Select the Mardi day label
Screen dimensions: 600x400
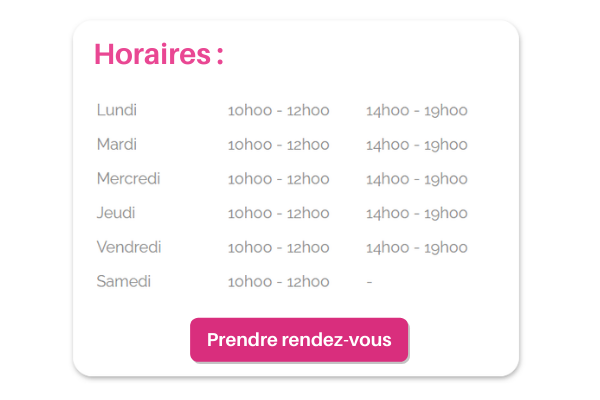[117, 144]
